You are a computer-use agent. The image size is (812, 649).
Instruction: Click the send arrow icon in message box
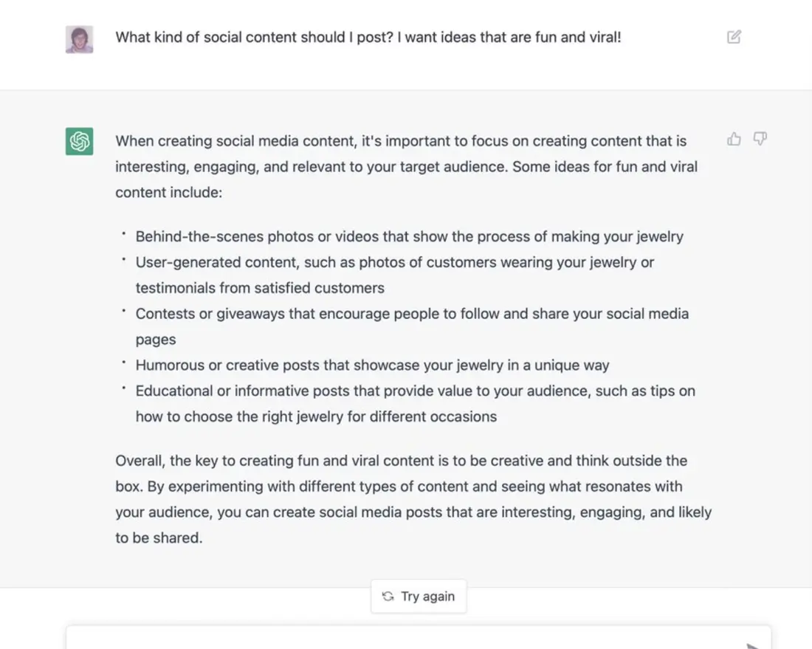754,645
